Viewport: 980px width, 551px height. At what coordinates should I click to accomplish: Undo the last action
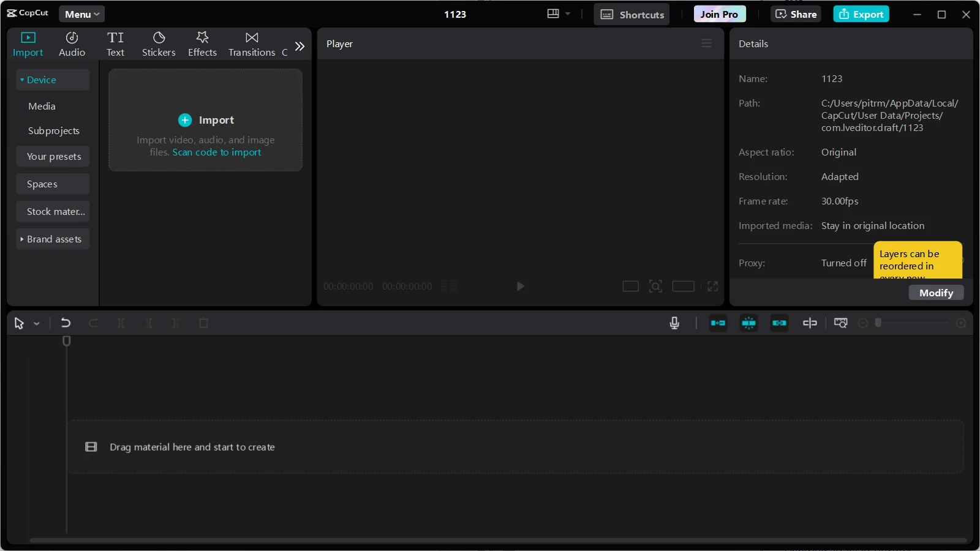click(66, 323)
